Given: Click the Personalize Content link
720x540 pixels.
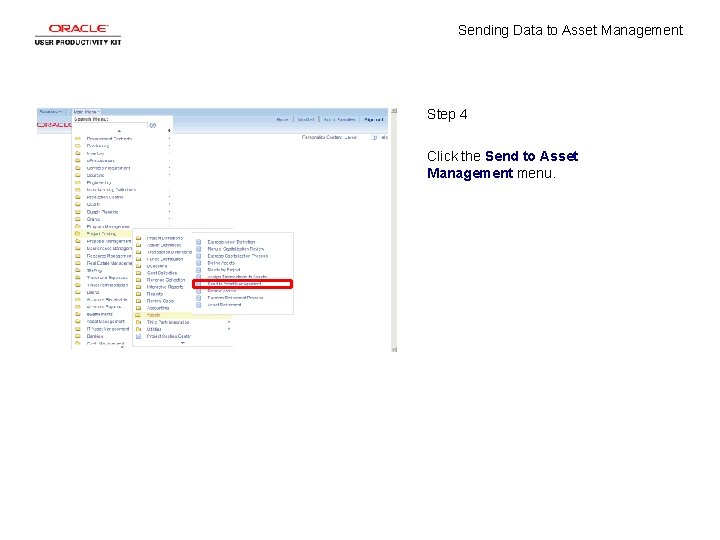Looking at the screenshot, I should click(x=322, y=137).
